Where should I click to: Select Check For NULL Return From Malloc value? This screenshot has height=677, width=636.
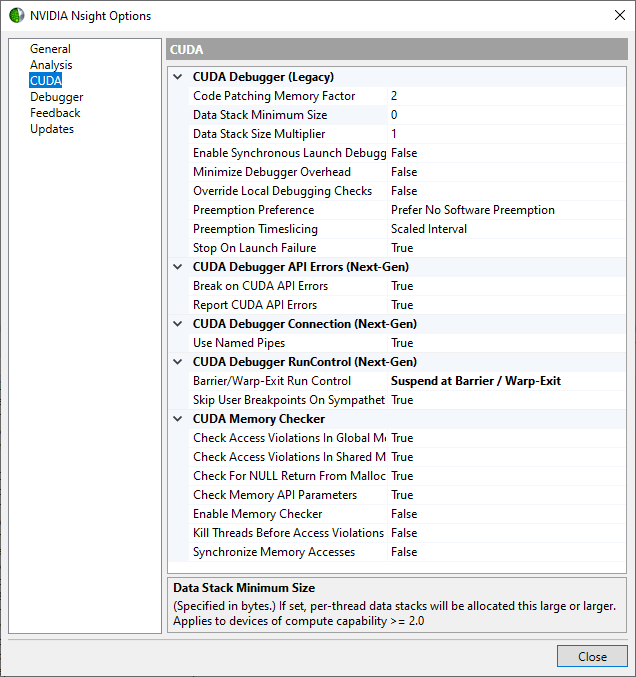(x=506, y=476)
